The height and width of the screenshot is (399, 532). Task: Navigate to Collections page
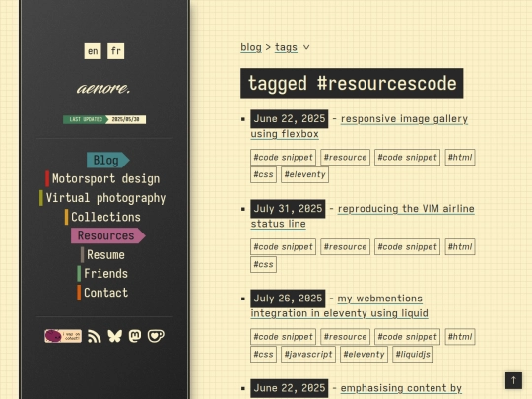click(x=102, y=217)
